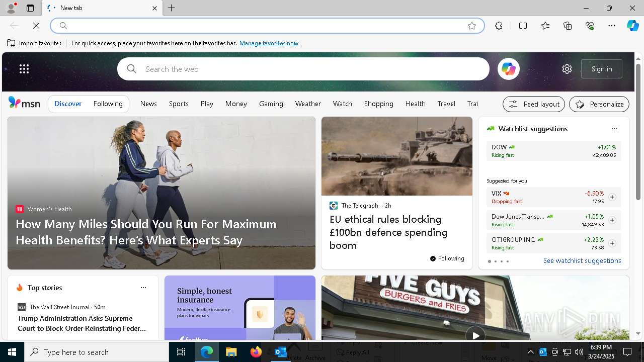The width and height of the screenshot is (644, 362).
Task: Add CITIGROUP INC to watchlist
Action: (612, 243)
